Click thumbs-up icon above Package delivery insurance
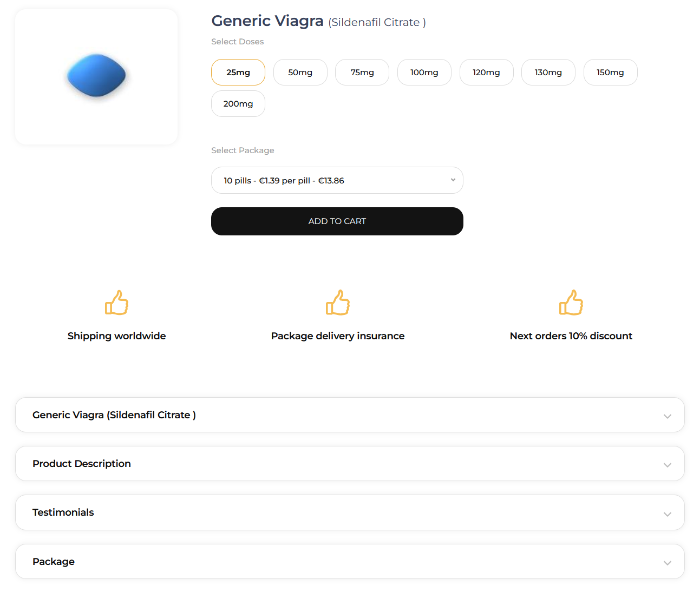This screenshot has height=592, width=700. [x=338, y=302]
